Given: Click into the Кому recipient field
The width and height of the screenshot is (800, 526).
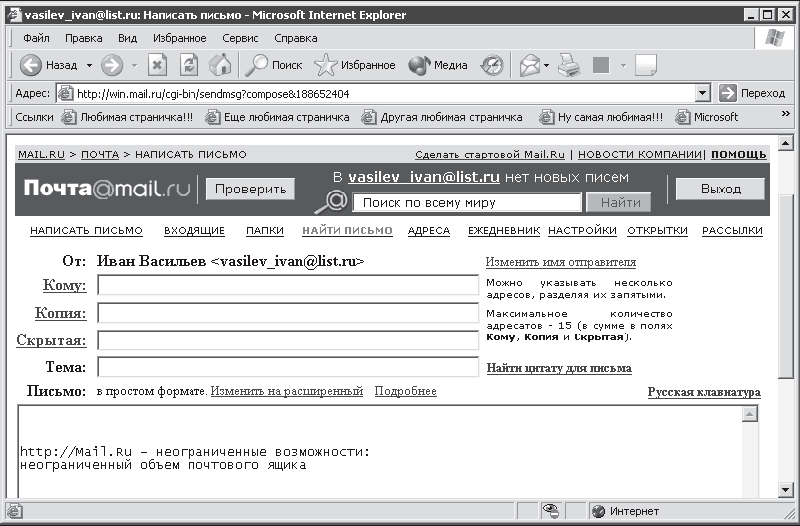Looking at the screenshot, I should click(288, 285).
